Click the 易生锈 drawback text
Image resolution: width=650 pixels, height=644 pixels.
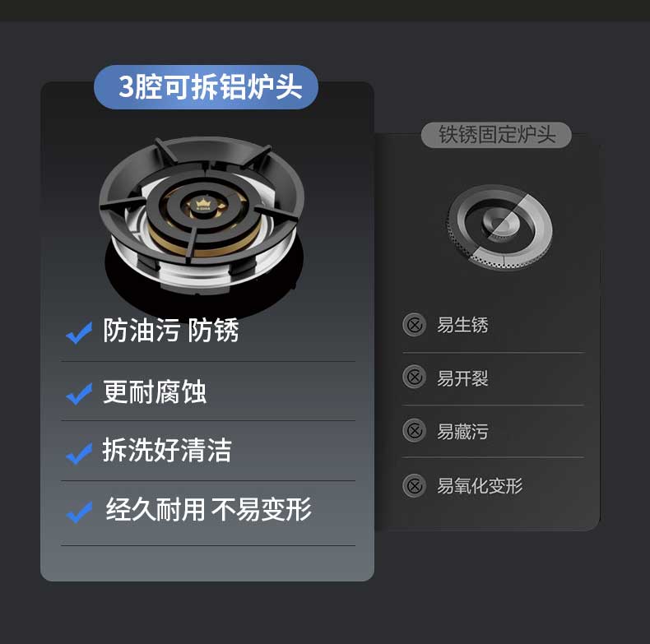click(462, 325)
